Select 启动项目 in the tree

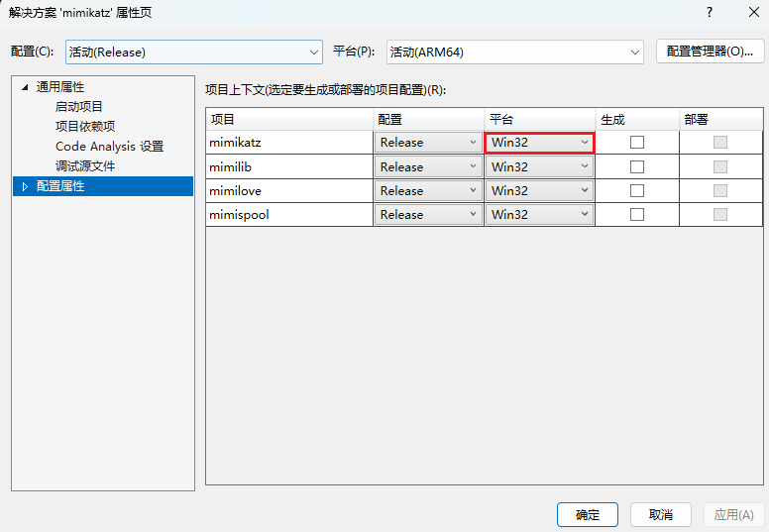click(78, 106)
